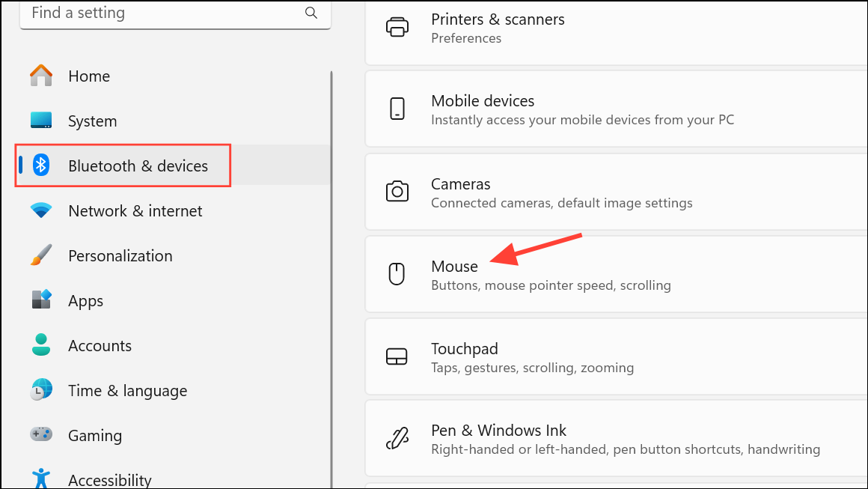Select Accounts in the navigation pane

coord(100,344)
